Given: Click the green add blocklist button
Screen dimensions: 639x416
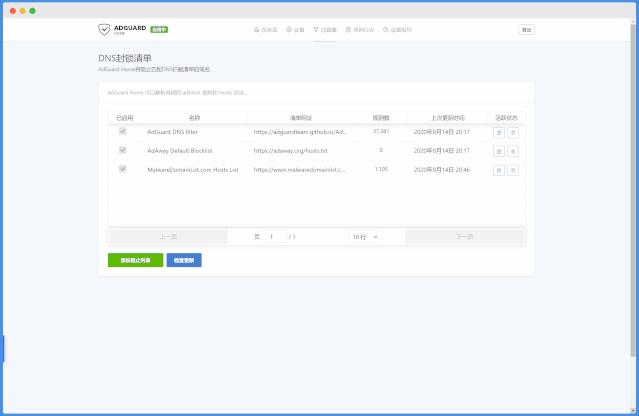Looking at the screenshot, I should click(135, 260).
